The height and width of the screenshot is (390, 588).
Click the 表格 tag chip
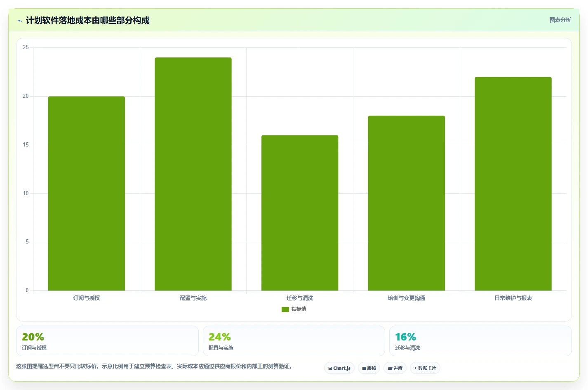point(369,368)
